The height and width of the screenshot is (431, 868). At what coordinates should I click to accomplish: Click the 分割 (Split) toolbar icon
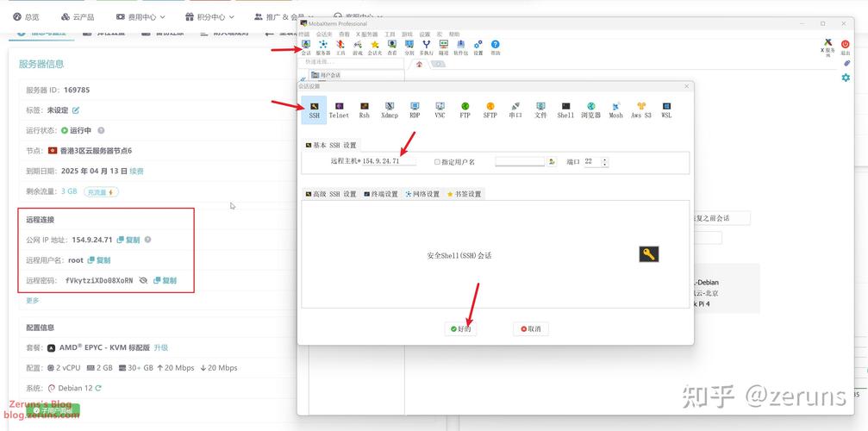pos(409,47)
